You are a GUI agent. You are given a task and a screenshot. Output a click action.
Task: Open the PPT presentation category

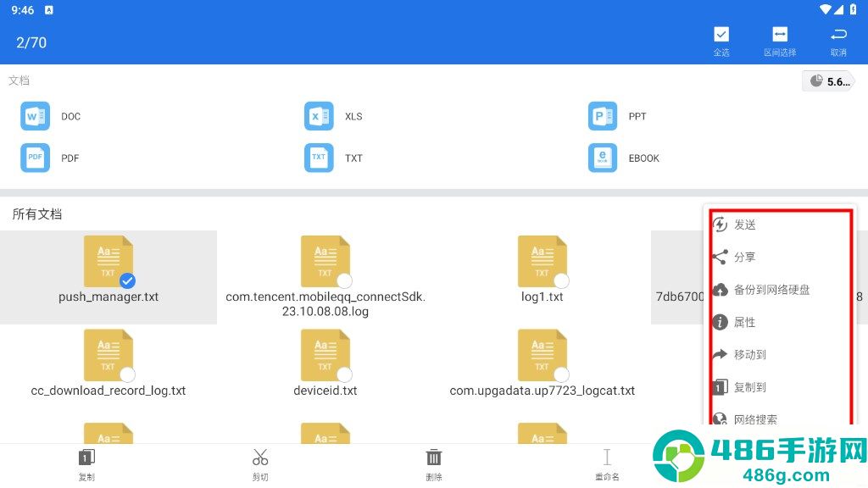point(603,116)
